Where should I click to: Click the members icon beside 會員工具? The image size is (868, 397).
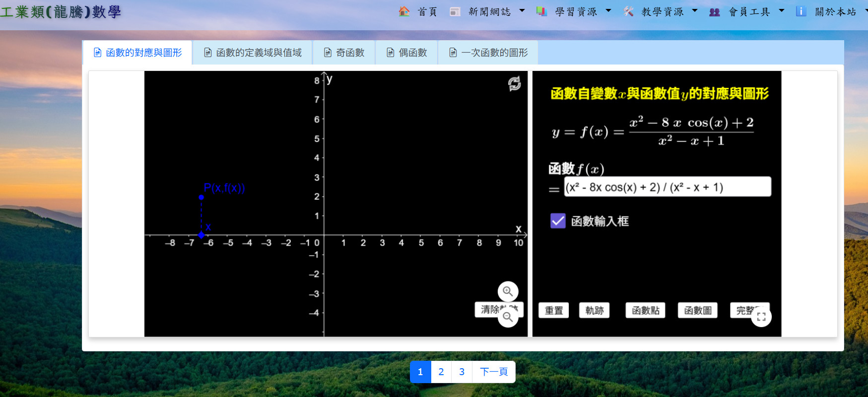coord(714,12)
